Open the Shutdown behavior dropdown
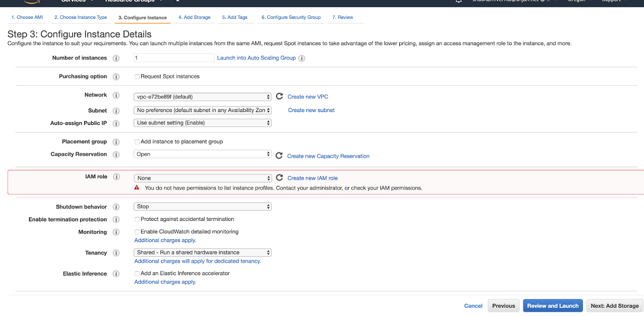Image resolution: width=644 pixels, height=316 pixels. click(202, 207)
